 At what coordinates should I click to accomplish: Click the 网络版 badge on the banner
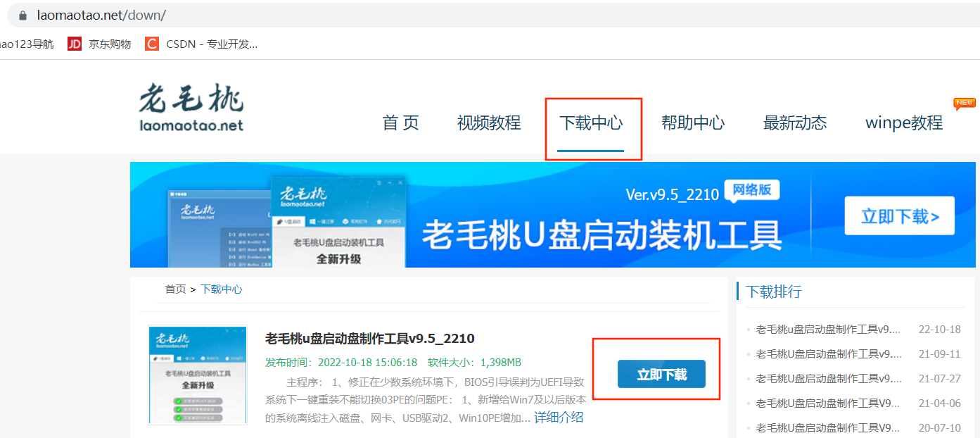click(x=752, y=189)
